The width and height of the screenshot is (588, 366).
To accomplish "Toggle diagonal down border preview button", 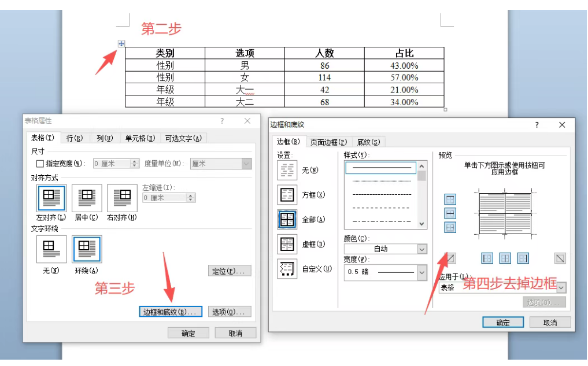I will click(560, 258).
